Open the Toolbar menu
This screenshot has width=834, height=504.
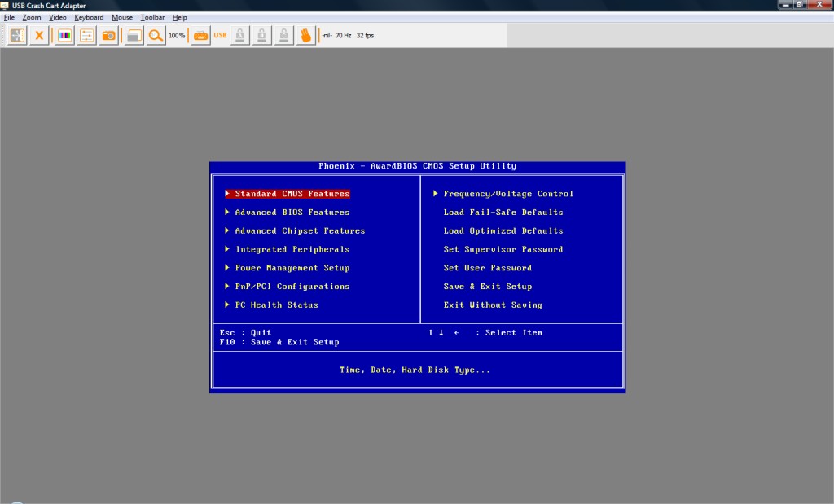(152, 18)
